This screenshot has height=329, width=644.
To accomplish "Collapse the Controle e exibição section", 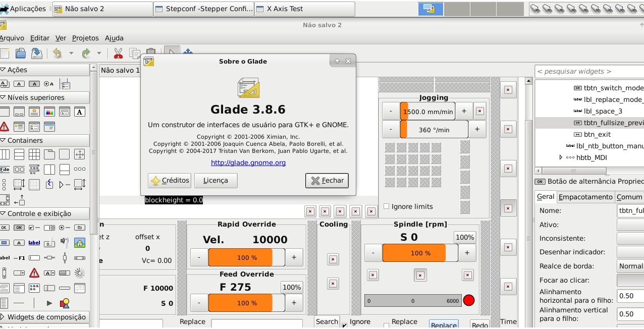I will (3, 213).
